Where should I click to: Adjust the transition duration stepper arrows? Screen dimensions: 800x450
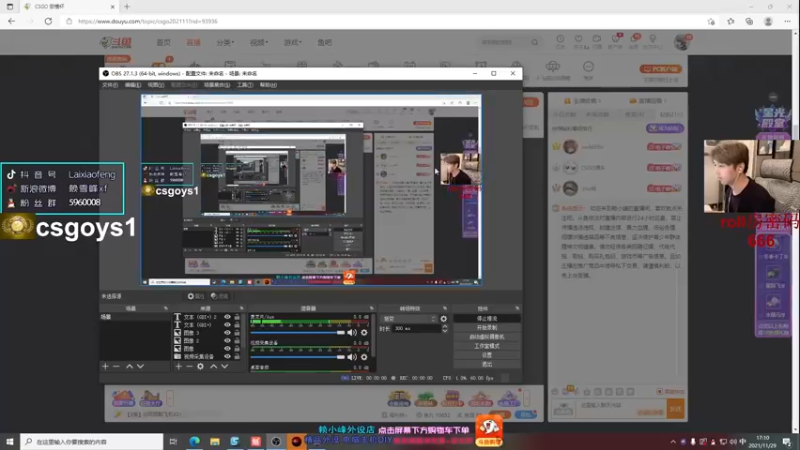(x=444, y=329)
